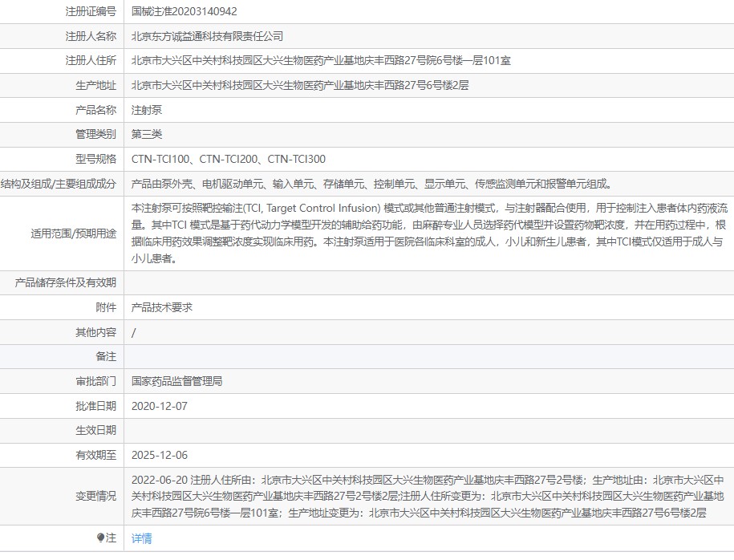734x560 pixels.
Task: Select structure description starting 产品由泵外壳
Action: click(x=372, y=184)
